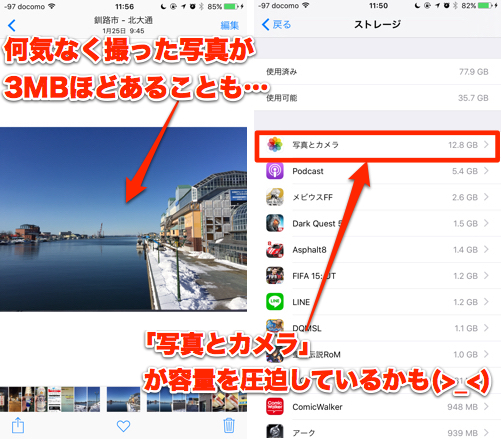Tap the 939 MB アーク size
The image size is (501, 439).
coord(463,433)
